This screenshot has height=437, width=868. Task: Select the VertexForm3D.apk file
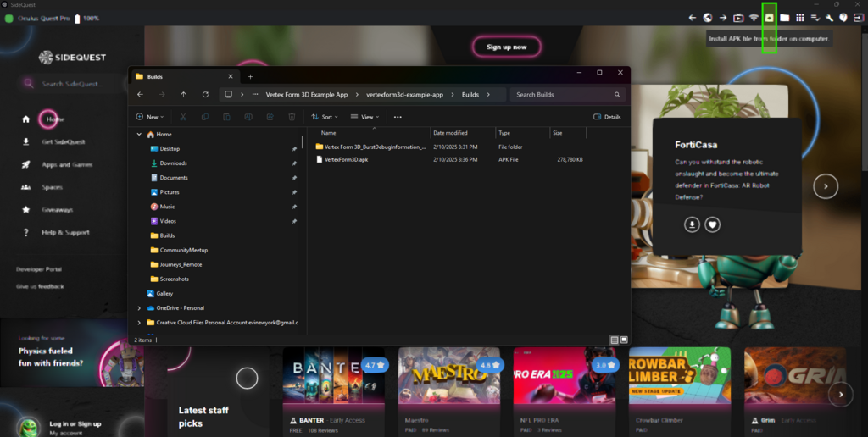[x=346, y=159]
